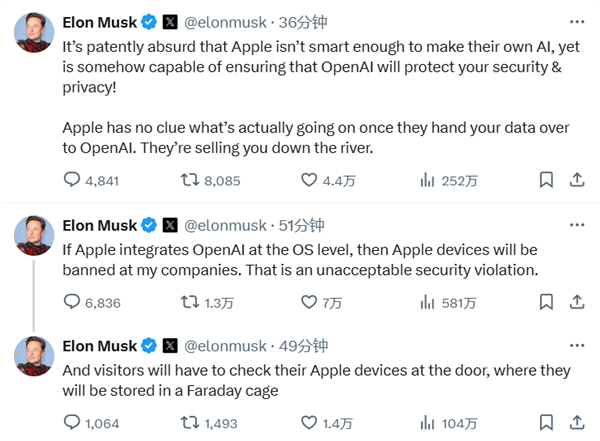Viewport: 600px width, 441px height.
Task: Open the @elonmusk handle on the 51分钟 tweet
Action: (x=227, y=225)
